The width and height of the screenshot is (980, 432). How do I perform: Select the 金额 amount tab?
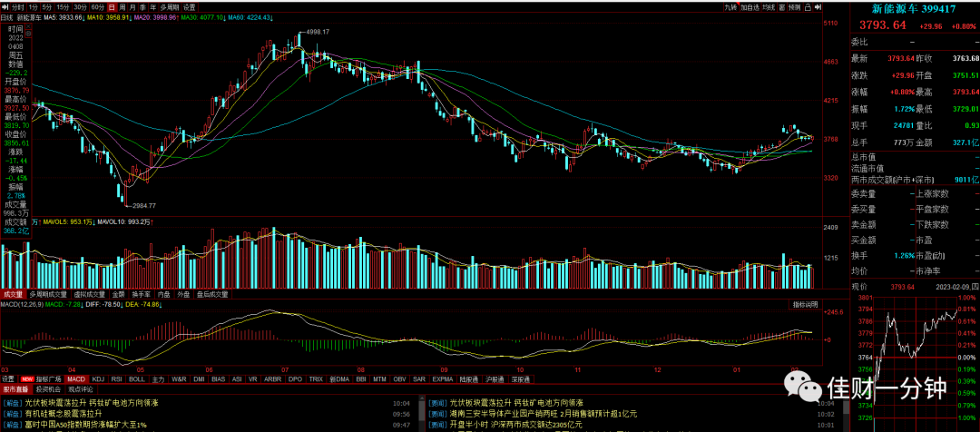pos(118,293)
